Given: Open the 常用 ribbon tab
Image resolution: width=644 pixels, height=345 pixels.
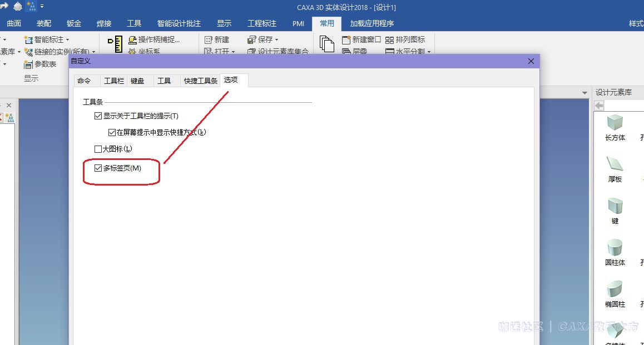Looking at the screenshot, I should click(327, 23).
